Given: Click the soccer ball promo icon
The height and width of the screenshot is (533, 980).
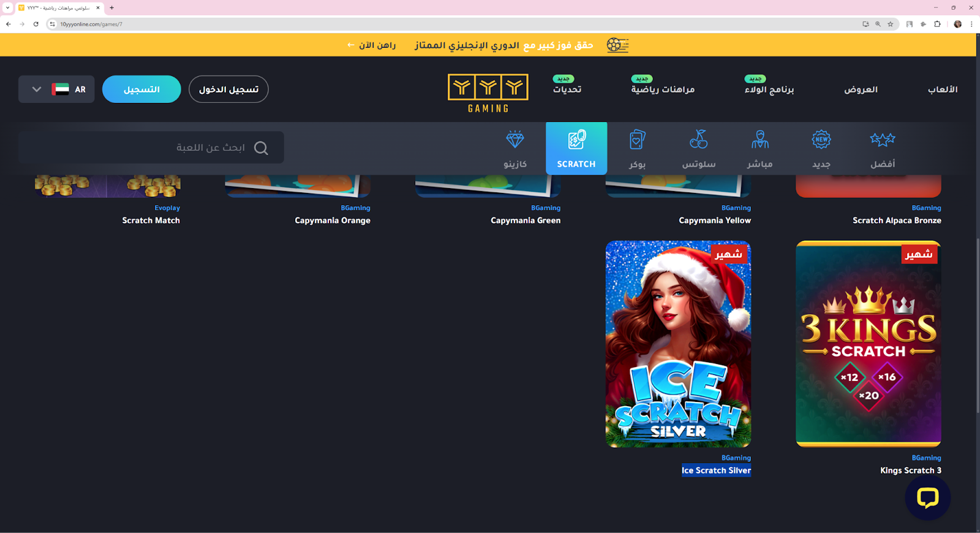Looking at the screenshot, I should click(617, 45).
